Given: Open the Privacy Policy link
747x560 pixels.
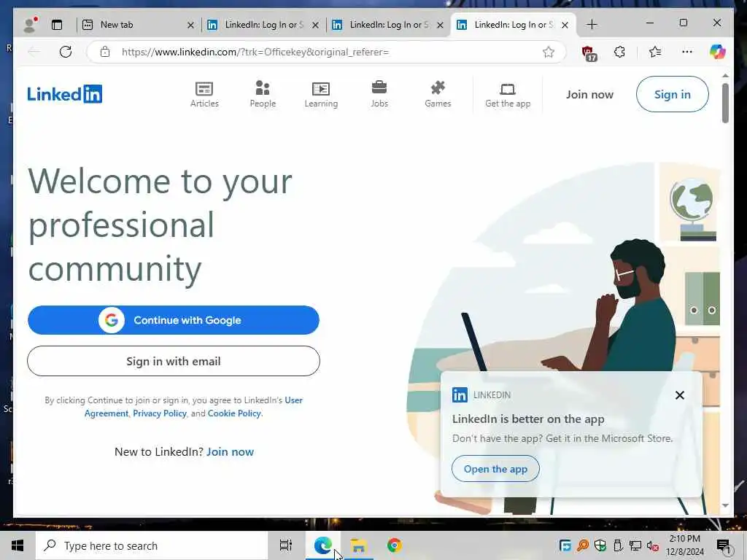Looking at the screenshot, I should pyautogui.click(x=160, y=413).
